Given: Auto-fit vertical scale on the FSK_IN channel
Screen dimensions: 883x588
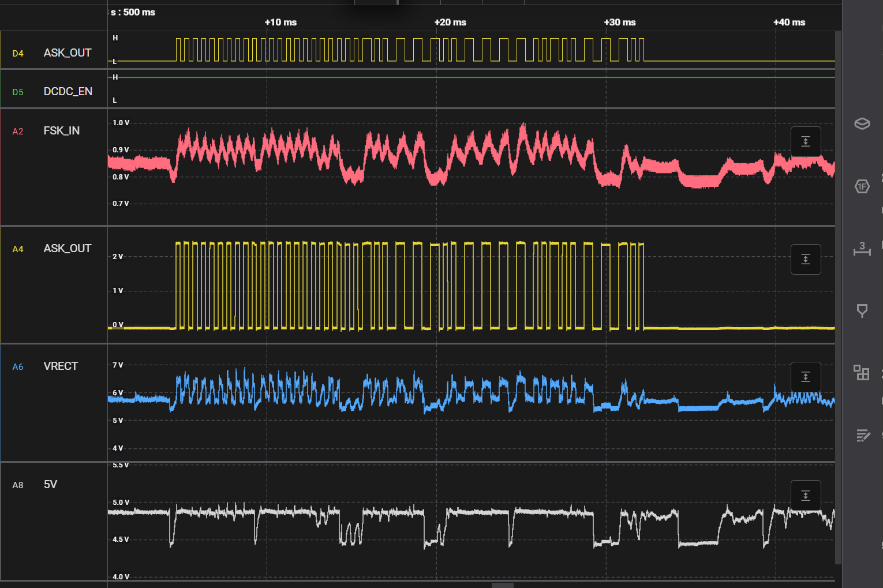Looking at the screenshot, I should pyautogui.click(x=806, y=141).
